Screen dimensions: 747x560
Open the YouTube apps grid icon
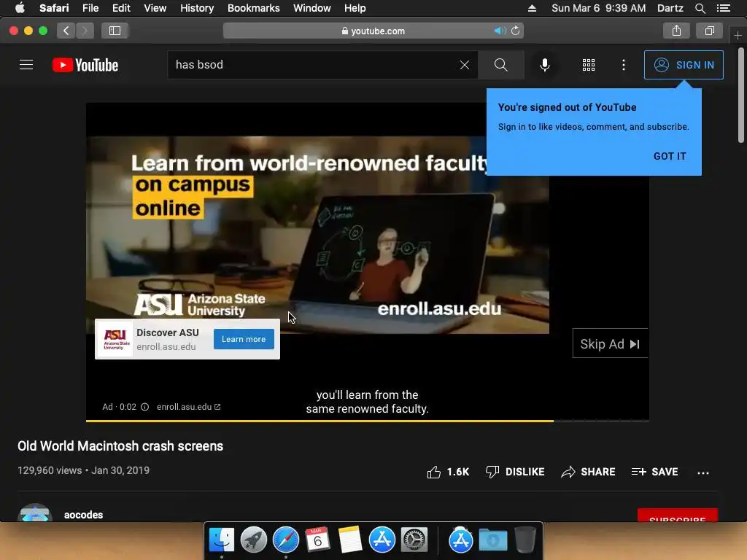pyautogui.click(x=589, y=65)
